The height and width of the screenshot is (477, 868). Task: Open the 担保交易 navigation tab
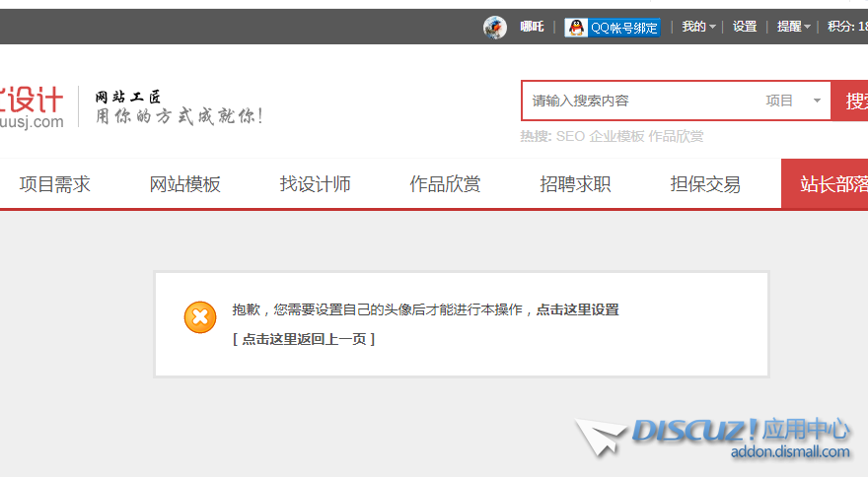[x=705, y=183]
